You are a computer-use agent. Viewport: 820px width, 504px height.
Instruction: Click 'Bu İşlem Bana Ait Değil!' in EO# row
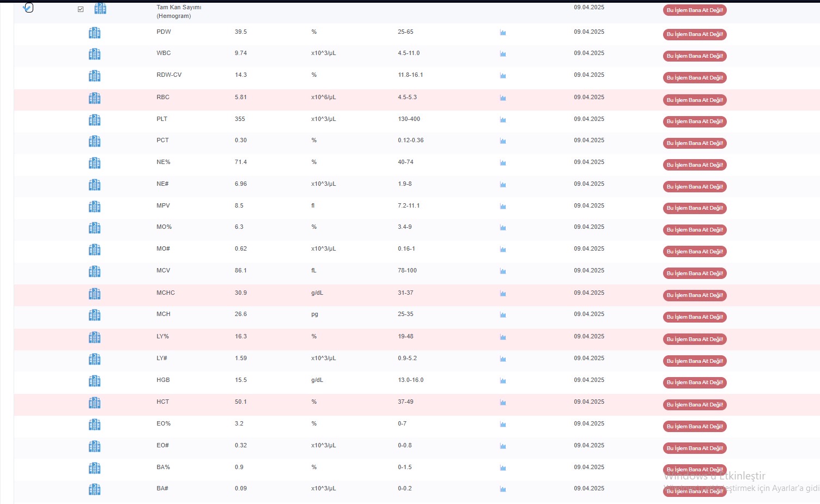(x=695, y=448)
